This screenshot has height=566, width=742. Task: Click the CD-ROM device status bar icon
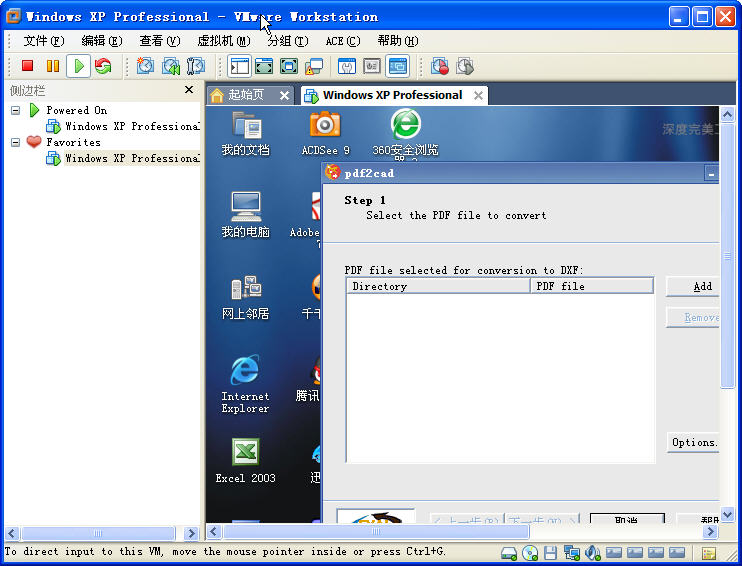pyautogui.click(x=529, y=553)
